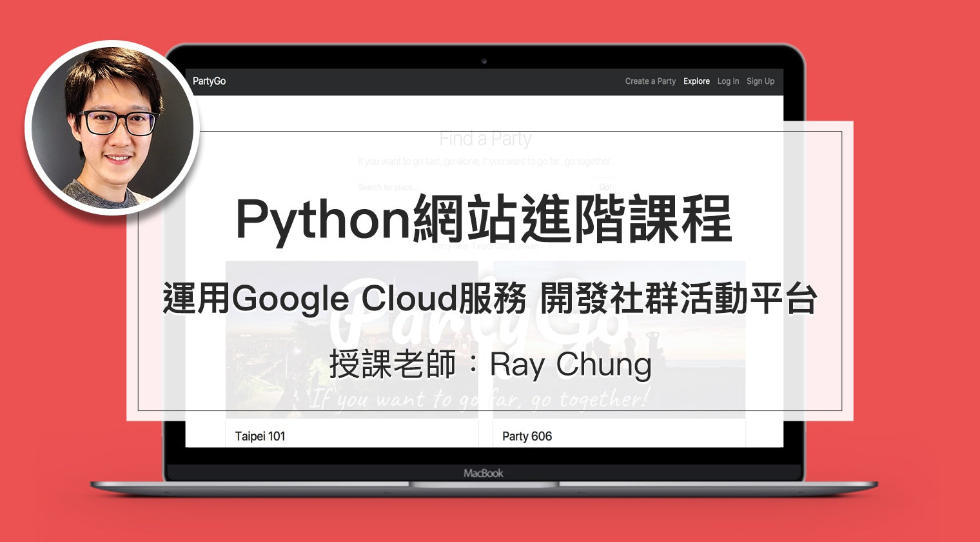This screenshot has height=542, width=980.
Task: Open the Explore page
Action: coord(696,81)
